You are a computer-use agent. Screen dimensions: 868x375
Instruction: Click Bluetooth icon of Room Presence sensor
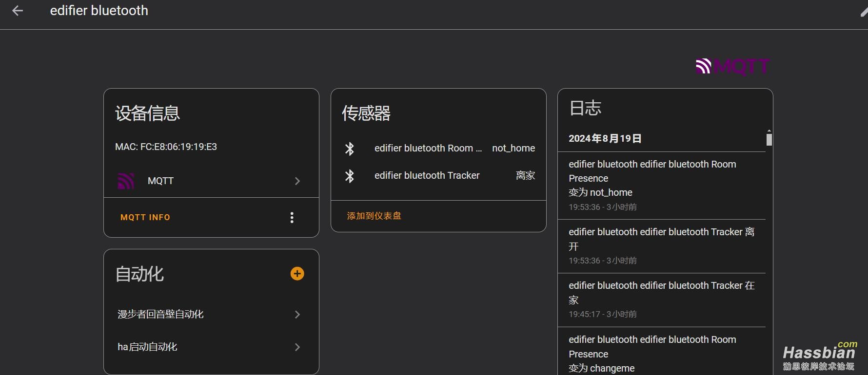350,149
